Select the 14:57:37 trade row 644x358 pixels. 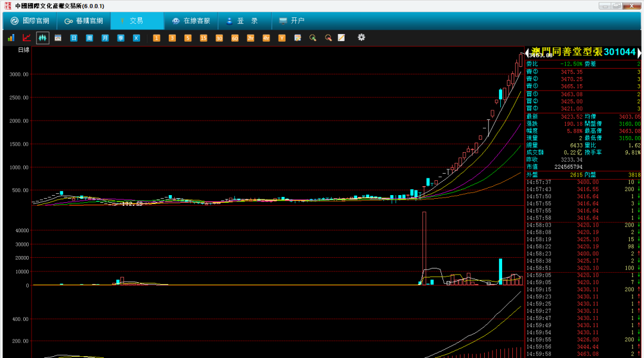(583, 182)
